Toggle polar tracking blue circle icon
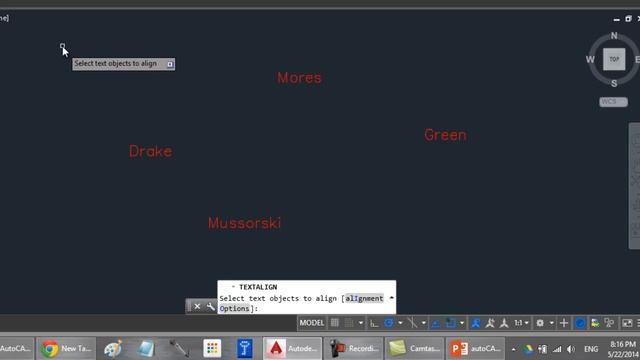Image resolution: width=640 pixels, height=360 pixels. (x=389, y=323)
